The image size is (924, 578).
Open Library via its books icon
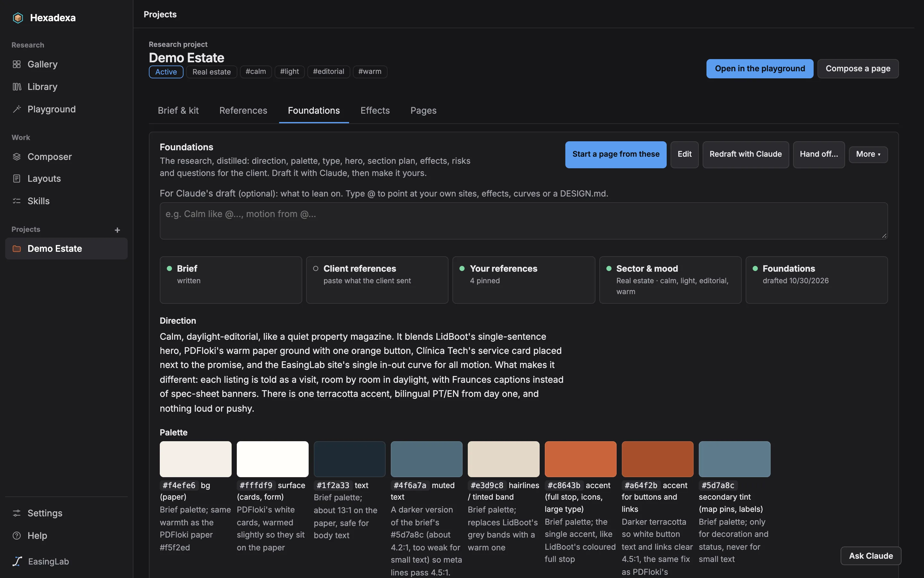[x=17, y=87]
